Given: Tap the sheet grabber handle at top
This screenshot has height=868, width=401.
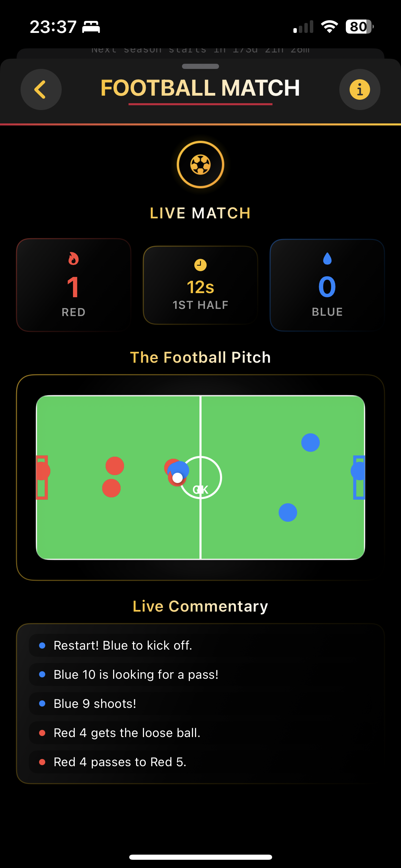Looking at the screenshot, I should click(200, 67).
